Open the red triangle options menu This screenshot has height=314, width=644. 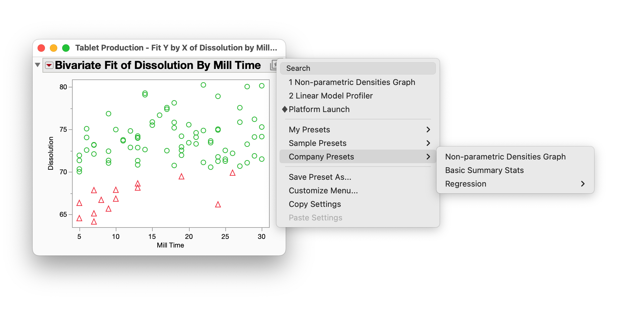click(49, 65)
